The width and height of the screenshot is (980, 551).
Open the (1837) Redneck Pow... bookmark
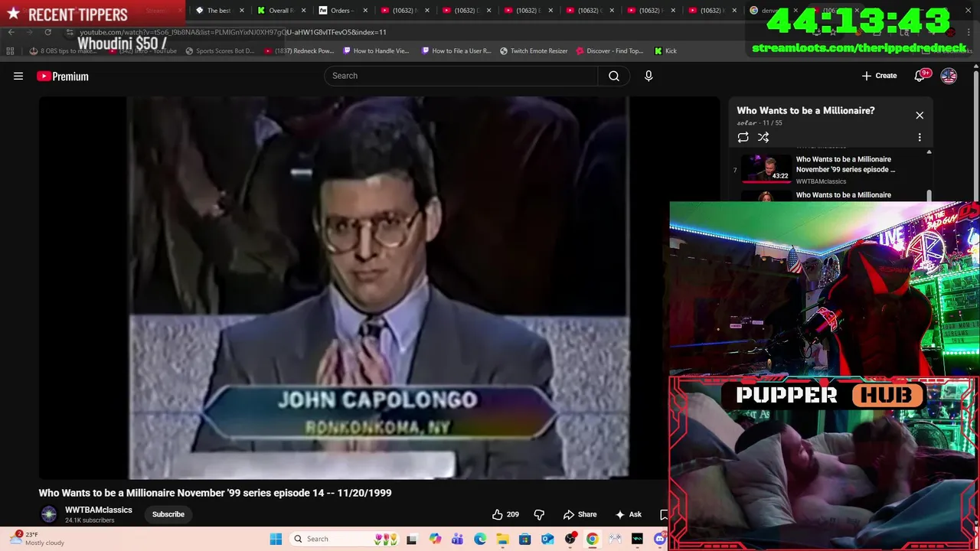[x=299, y=51]
